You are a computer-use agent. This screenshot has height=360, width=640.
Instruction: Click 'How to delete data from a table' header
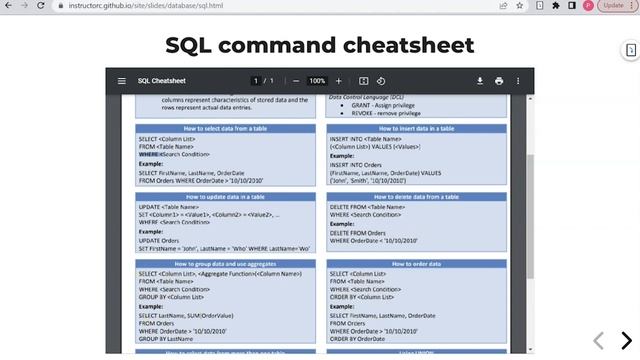point(416,197)
